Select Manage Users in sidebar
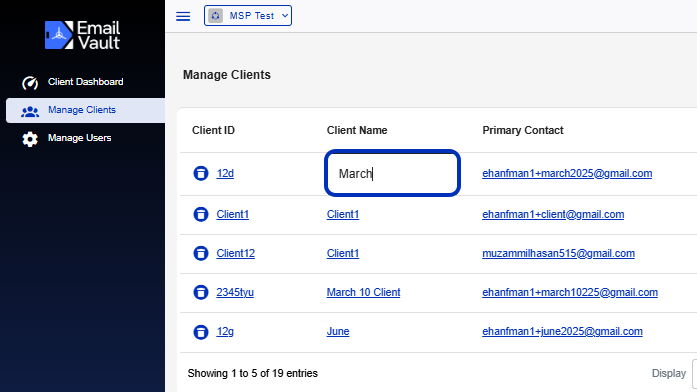This screenshot has width=697, height=392. pos(85,138)
